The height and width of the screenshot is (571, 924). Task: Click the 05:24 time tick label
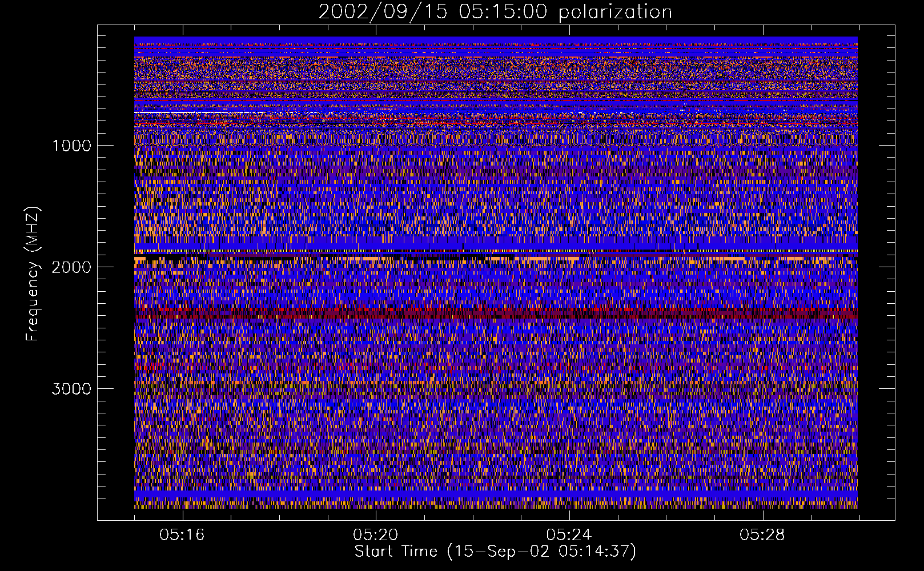[x=569, y=535]
